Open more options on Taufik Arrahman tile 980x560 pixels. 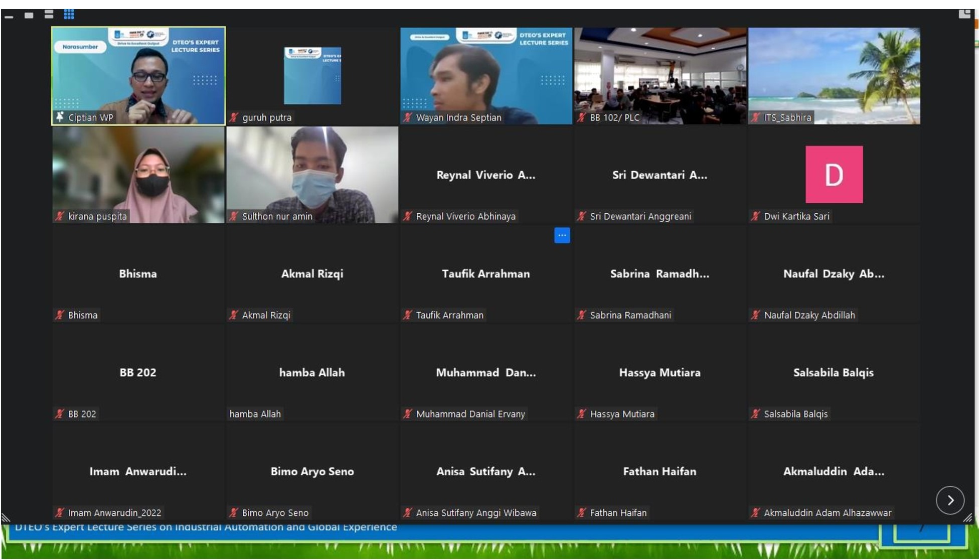(562, 235)
